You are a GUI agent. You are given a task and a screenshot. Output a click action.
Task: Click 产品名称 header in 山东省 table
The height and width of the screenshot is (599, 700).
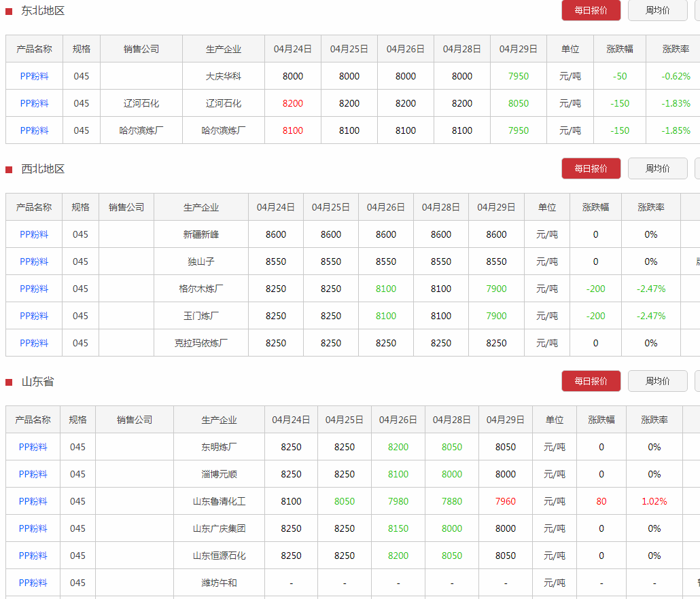[33, 420]
